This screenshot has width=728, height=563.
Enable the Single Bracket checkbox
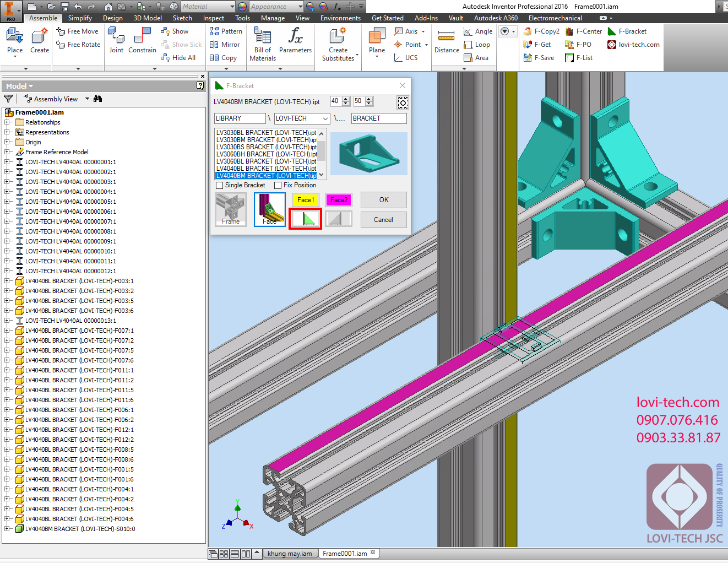pyautogui.click(x=220, y=186)
